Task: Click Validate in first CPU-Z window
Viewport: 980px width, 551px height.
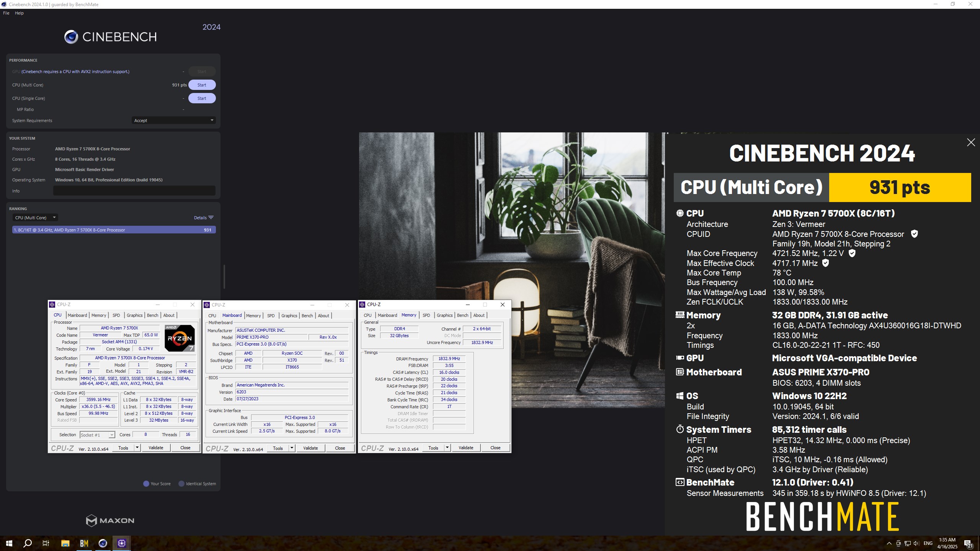Action: tap(156, 448)
